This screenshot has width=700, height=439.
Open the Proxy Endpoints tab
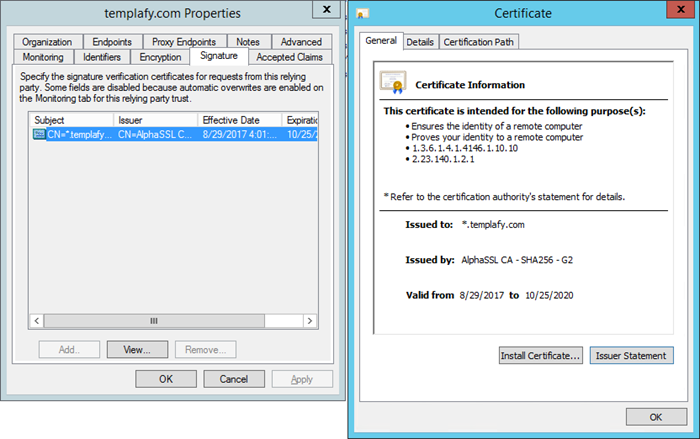184,42
